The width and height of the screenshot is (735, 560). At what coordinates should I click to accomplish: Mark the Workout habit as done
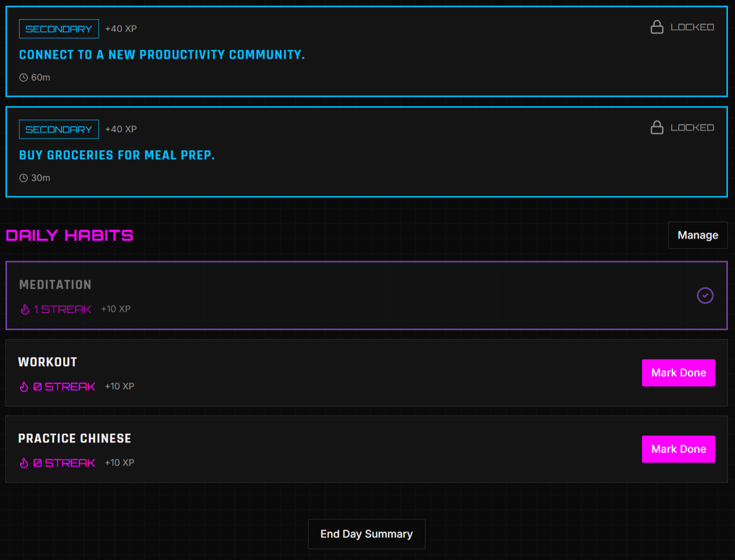pos(678,373)
